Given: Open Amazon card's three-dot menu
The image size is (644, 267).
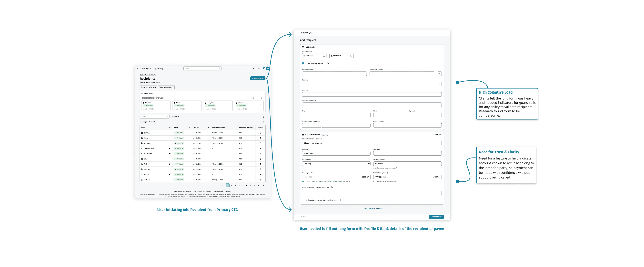Looking at the screenshot, I should [167, 104].
